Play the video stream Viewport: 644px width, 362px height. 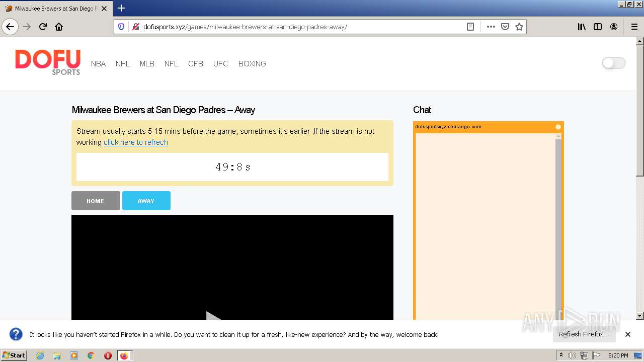(214, 317)
